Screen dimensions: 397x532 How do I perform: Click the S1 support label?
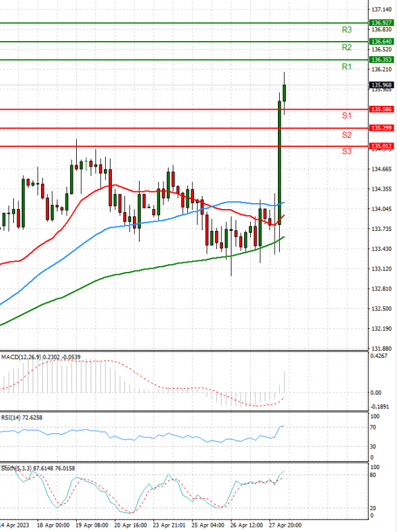click(x=347, y=116)
